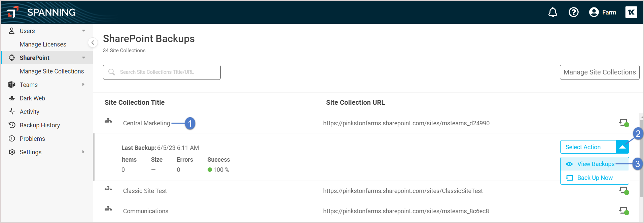Click the Search Site Collections Title/URL field
The width and height of the screenshot is (644, 223).
(162, 72)
